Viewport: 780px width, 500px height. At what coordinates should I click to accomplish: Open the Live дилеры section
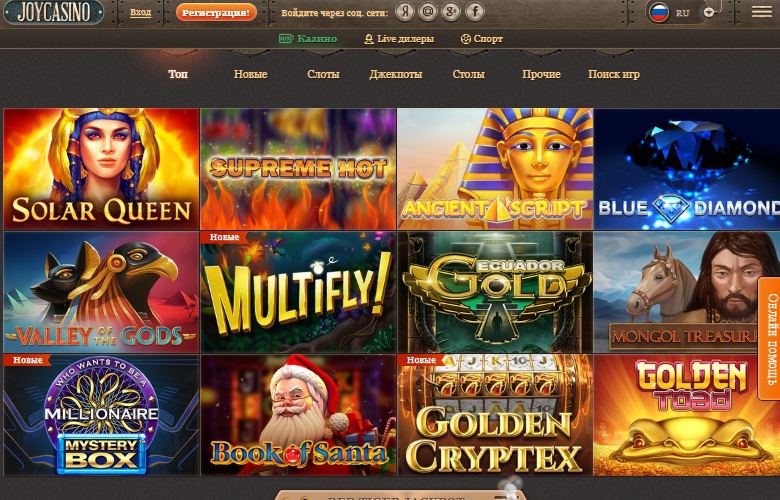tap(399, 39)
